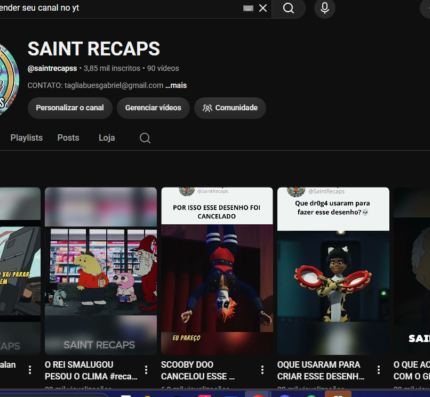
Task: Open Gerenciar vídeos
Action: pyautogui.click(x=153, y=108)
